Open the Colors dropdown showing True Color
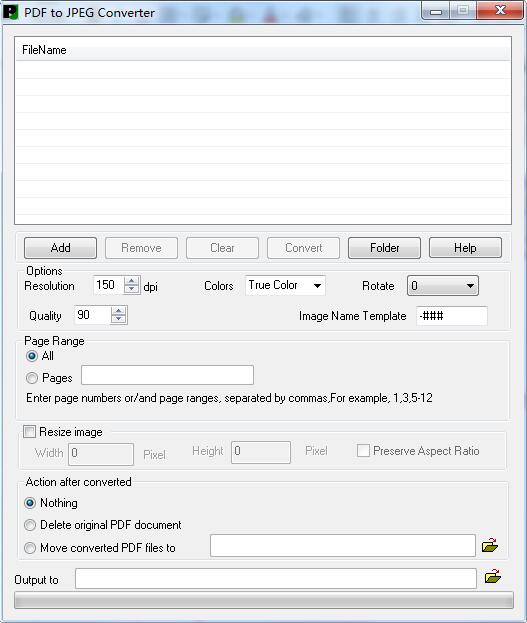This screenshot has height=623, width=527. point(285,285)
